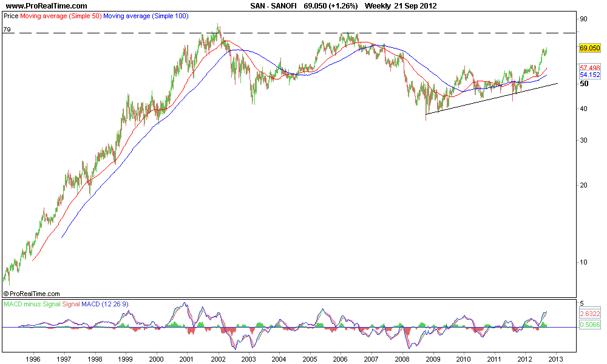Click the bold 50 price axis label
This screenshot has height=364, width=607.
[584, 84]
